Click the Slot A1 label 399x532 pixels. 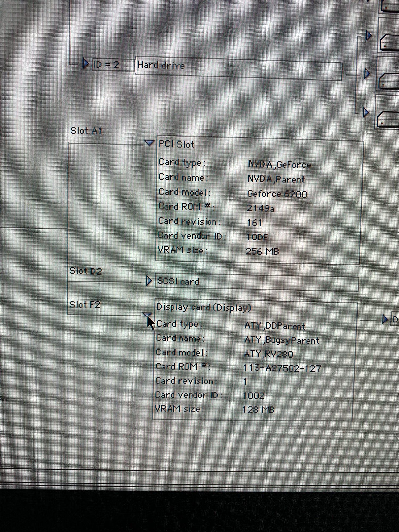tap(86, 131)
